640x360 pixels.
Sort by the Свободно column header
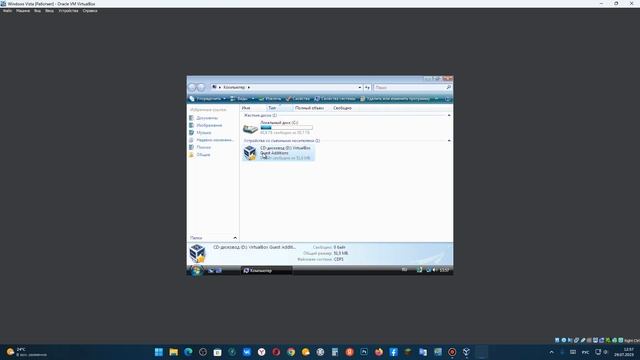(342, 108)
